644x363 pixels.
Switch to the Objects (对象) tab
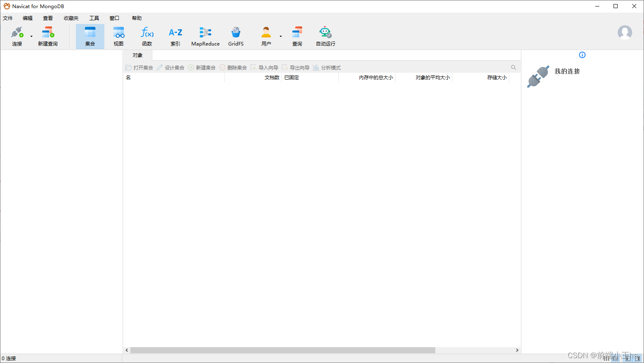[138, 55]
